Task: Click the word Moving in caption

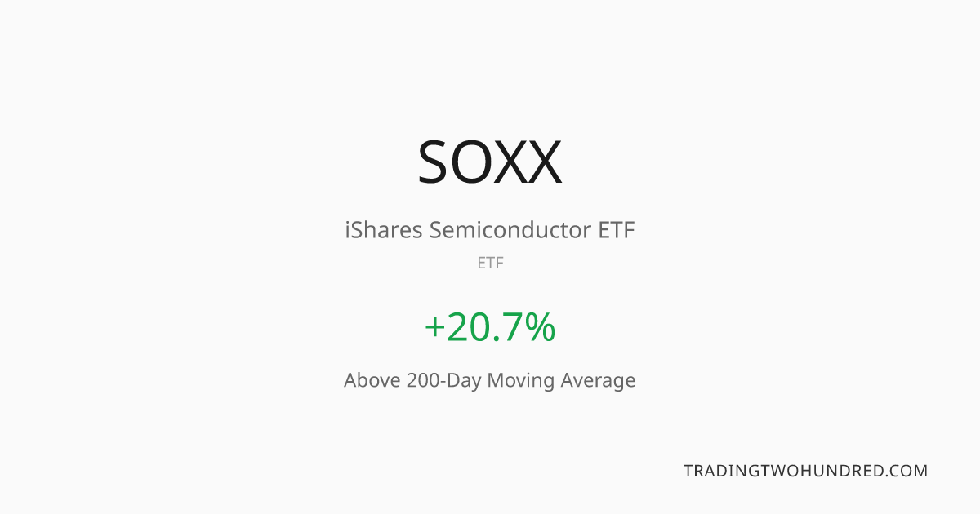Action: (520, 381)
